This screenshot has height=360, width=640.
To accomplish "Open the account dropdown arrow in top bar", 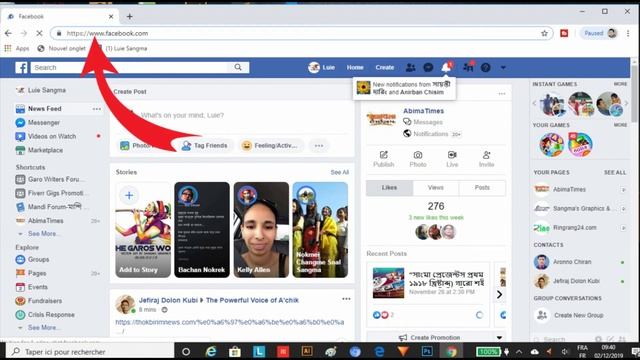I will [503, 67].
